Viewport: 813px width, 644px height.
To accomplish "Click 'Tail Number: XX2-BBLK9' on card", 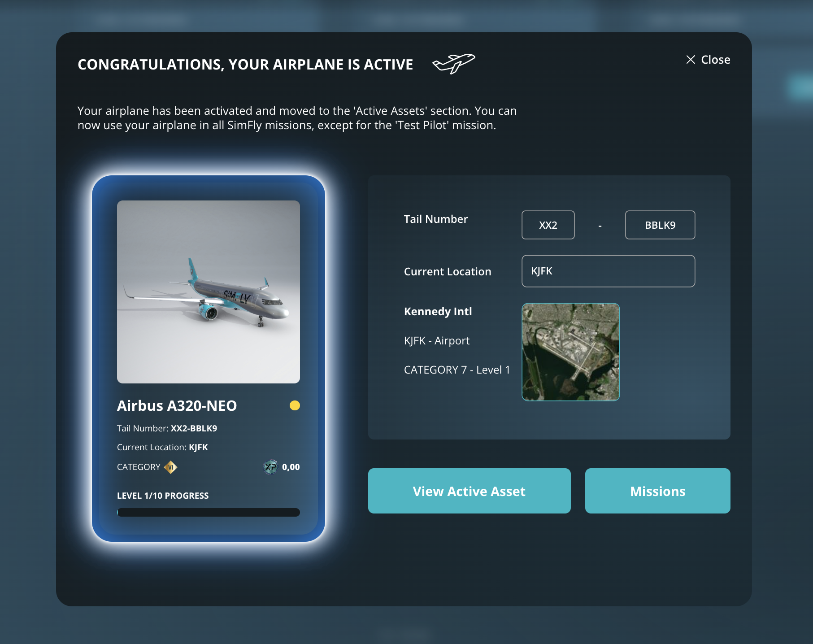I will point(167,428).
